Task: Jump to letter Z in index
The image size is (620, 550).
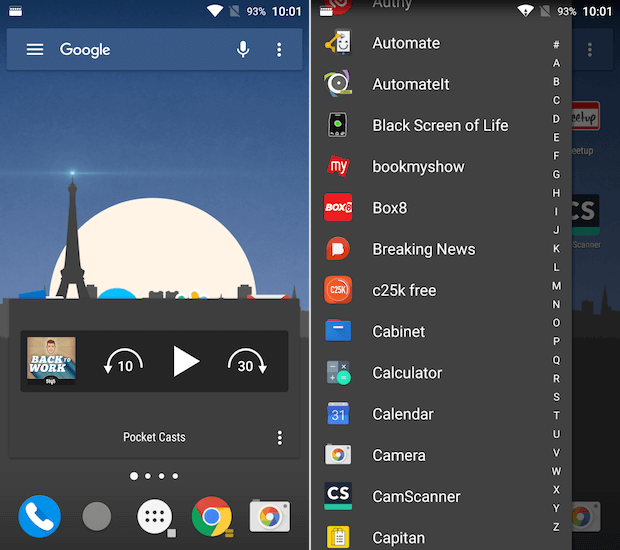Action: point(556,527)
